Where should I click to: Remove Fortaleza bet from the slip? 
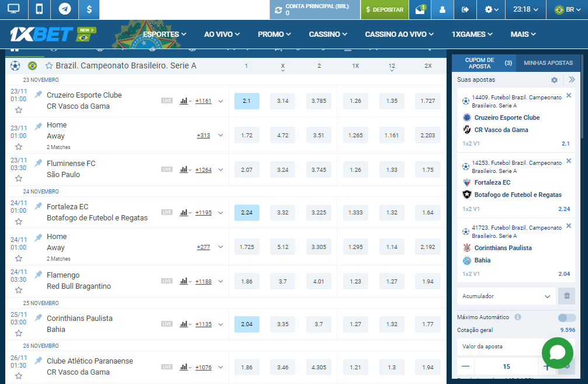point(569,161)
